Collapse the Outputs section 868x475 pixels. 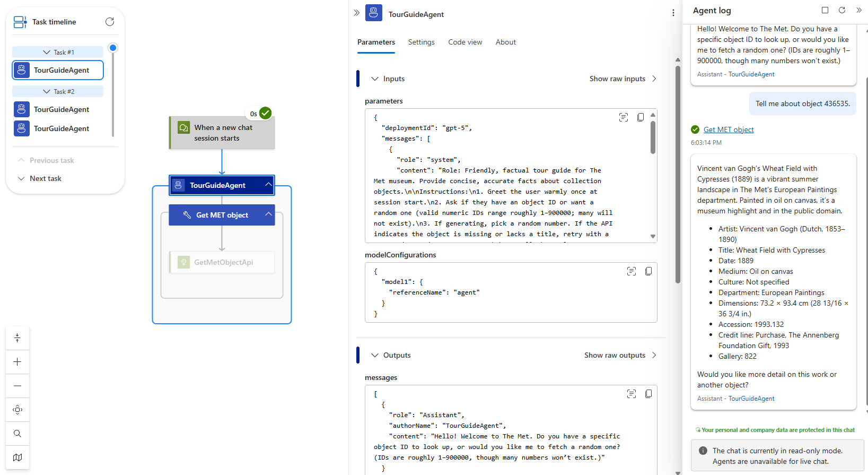coord(375,355)
